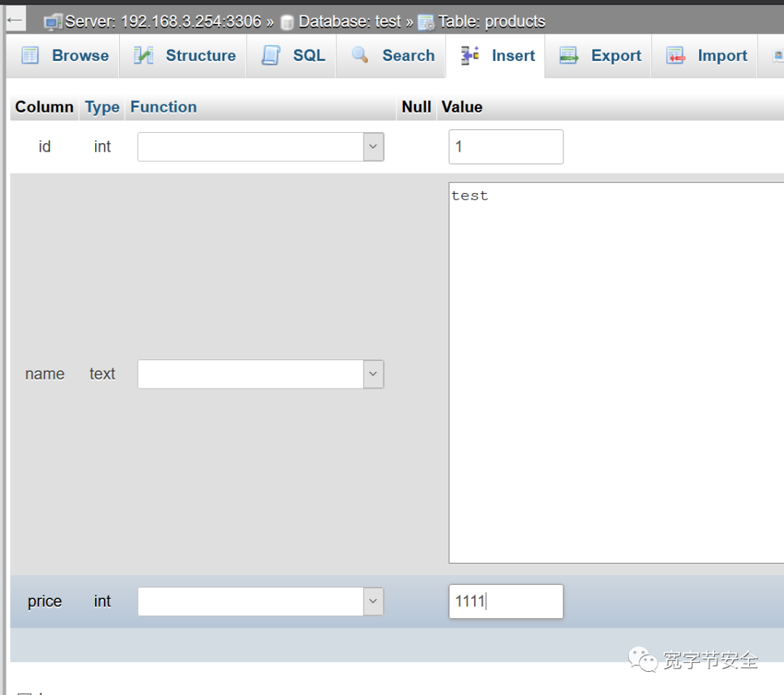Image resolution: width=784 pixels, height=695 pixels.
Task: Click the table icon in breadcrumb
Action: (426, 23)
